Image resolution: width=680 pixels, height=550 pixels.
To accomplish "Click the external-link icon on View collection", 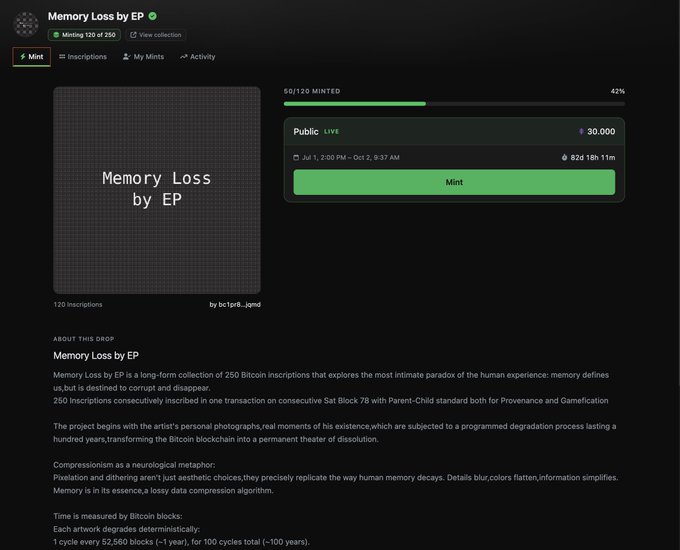I will [133, 35].
